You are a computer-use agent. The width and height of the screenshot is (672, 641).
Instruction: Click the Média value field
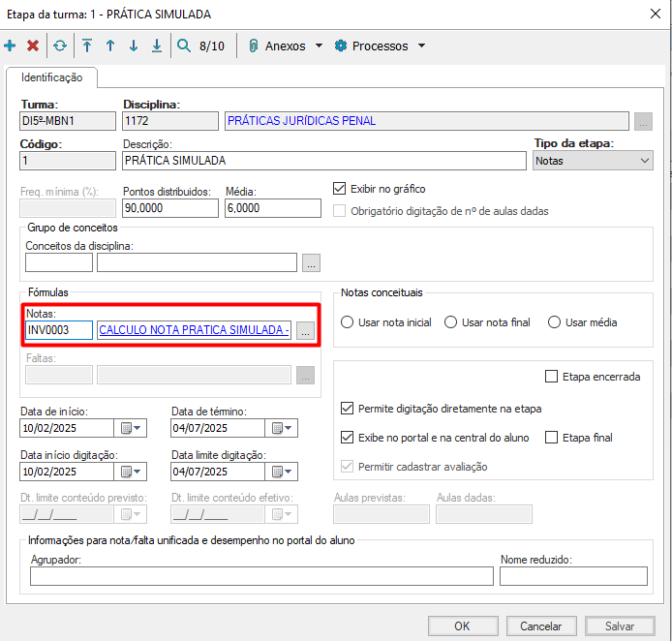pyautogui.click(x=273, y=208)
